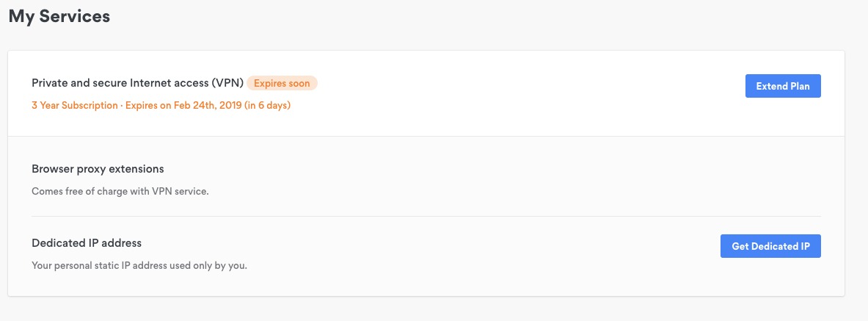The height and width of the screenshot is (321, 868).
Task: Click the border between VPN row and grey section
Action: point(426,136)
